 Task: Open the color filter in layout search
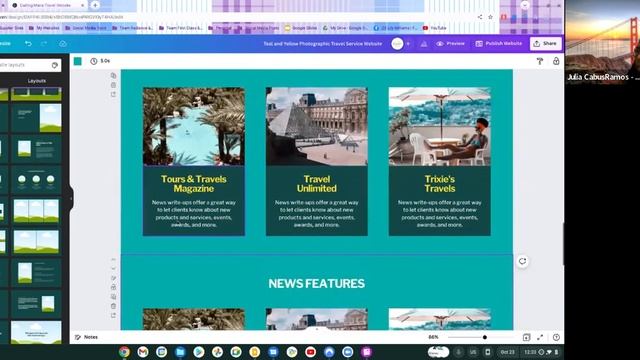pos(55,65)
